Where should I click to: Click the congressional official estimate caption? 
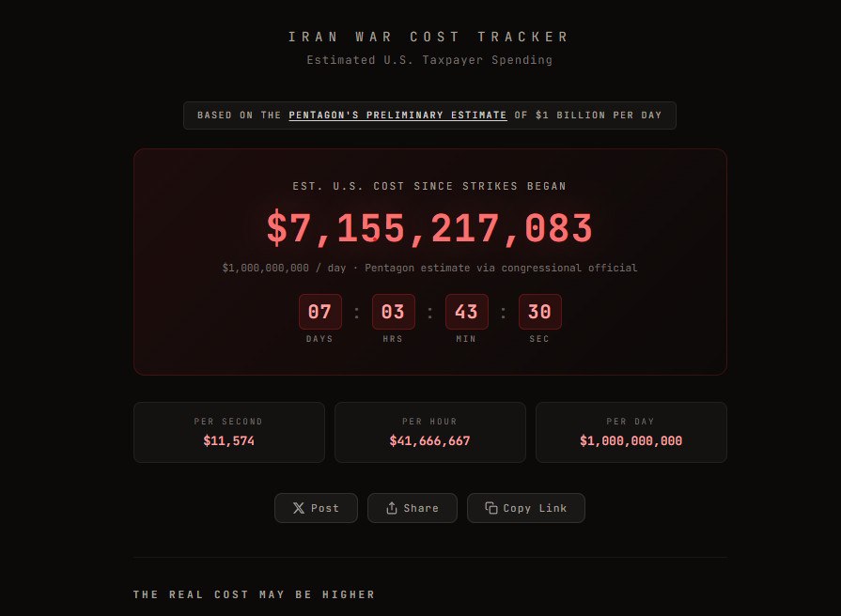[429, 268]
